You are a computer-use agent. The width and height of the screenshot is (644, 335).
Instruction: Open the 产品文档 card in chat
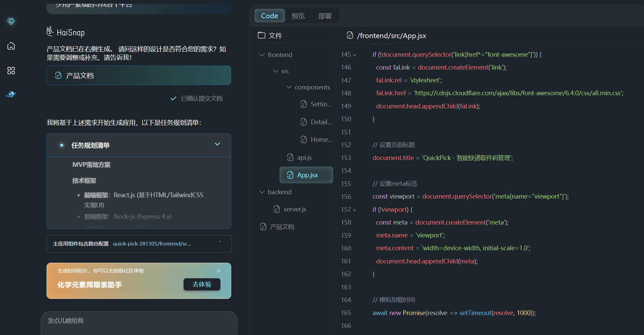pos(139,75)
